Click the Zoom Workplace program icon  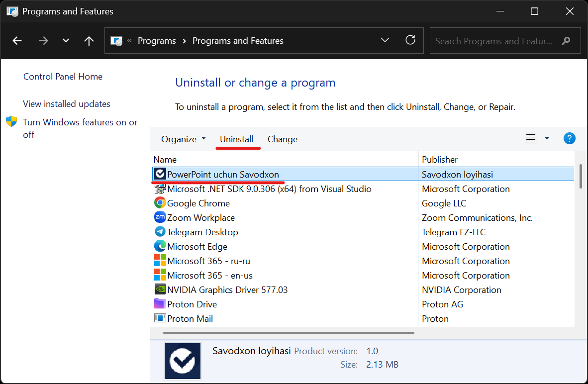(x=160, y=217)
